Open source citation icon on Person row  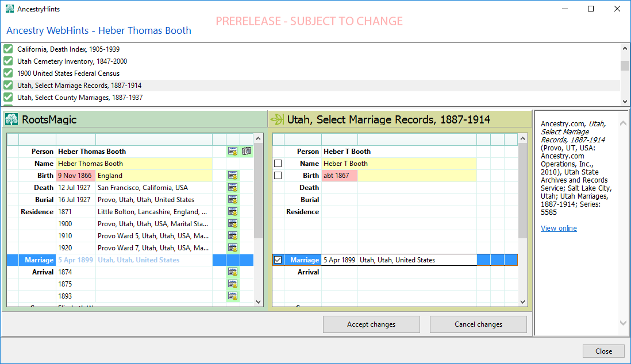[233, 151]
